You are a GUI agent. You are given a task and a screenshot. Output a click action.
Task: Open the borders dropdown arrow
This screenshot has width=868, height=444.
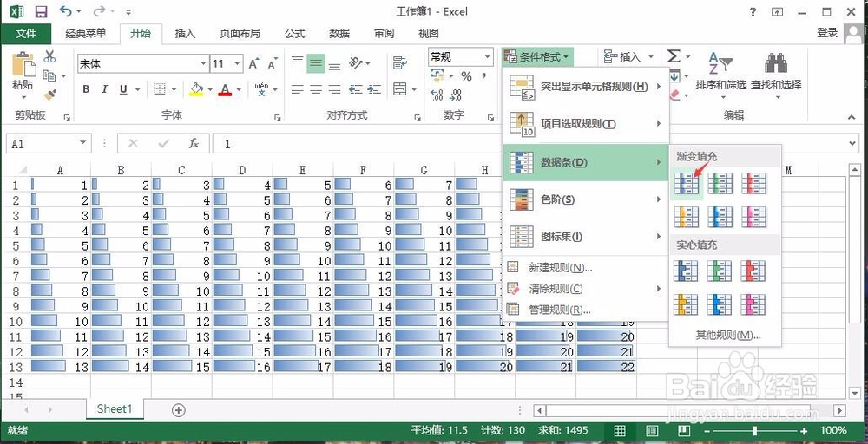(x=174, y=89)
